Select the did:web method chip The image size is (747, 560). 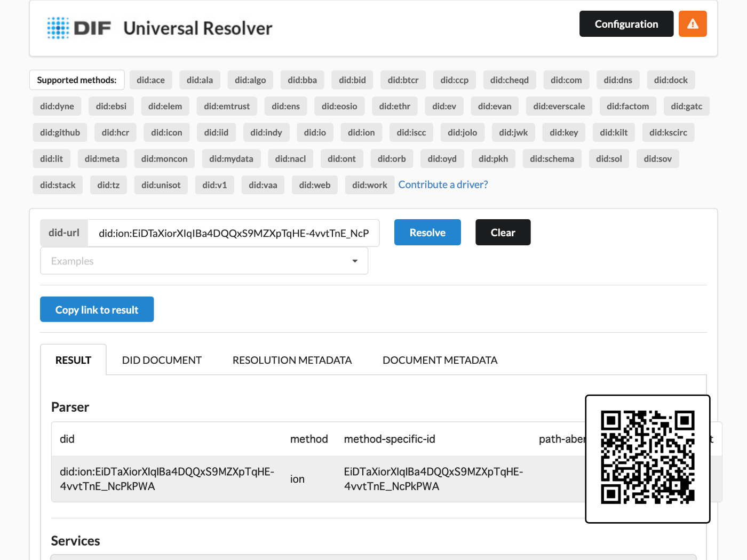point(314,185)
